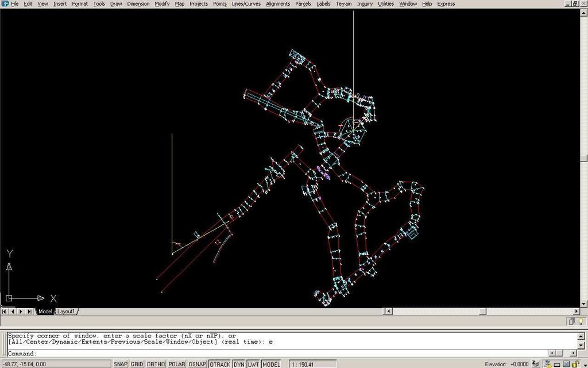The width and height of the screenshot is (588, 368).
Task: Jump to the first layout tab using the arrow
Action: [4, 311]
